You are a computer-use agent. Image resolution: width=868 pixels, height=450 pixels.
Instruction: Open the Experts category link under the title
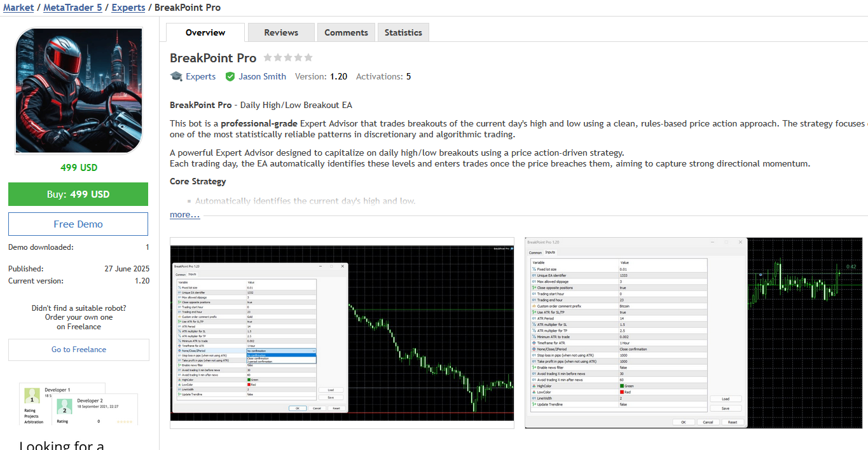click(x=201, y=76)
